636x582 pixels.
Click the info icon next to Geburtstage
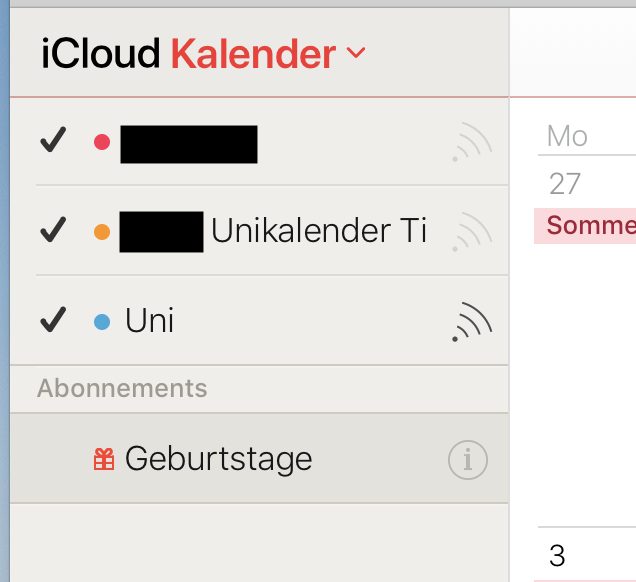(467, 460)
